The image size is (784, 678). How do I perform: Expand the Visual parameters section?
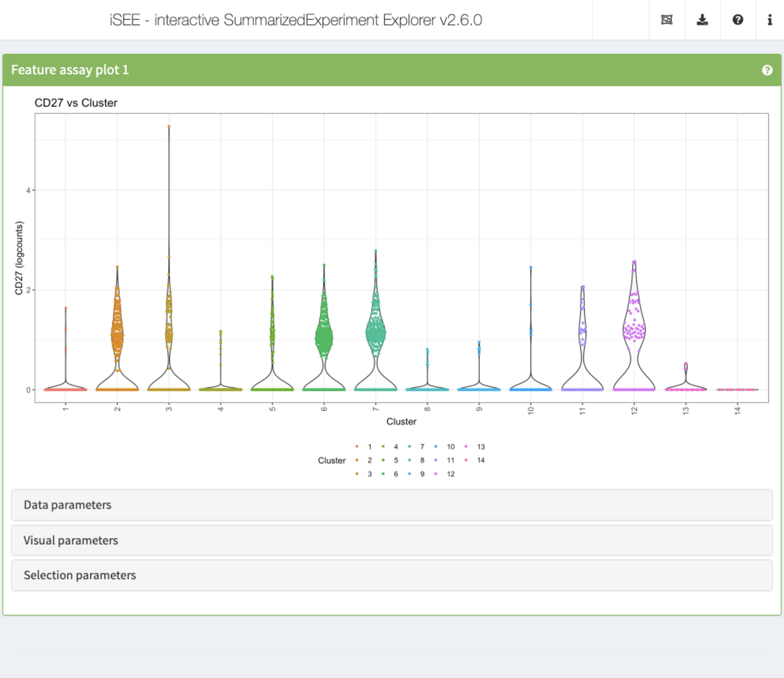[392, 540]
